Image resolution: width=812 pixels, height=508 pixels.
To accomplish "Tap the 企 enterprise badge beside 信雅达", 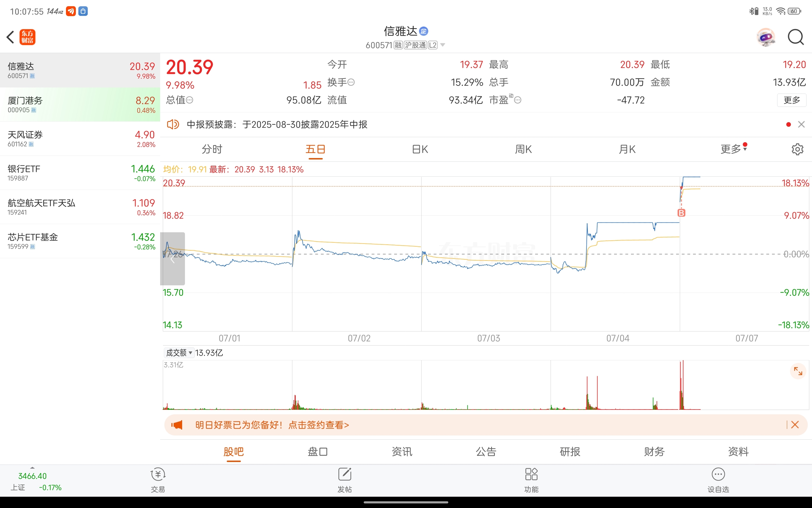I will [424, 31].
